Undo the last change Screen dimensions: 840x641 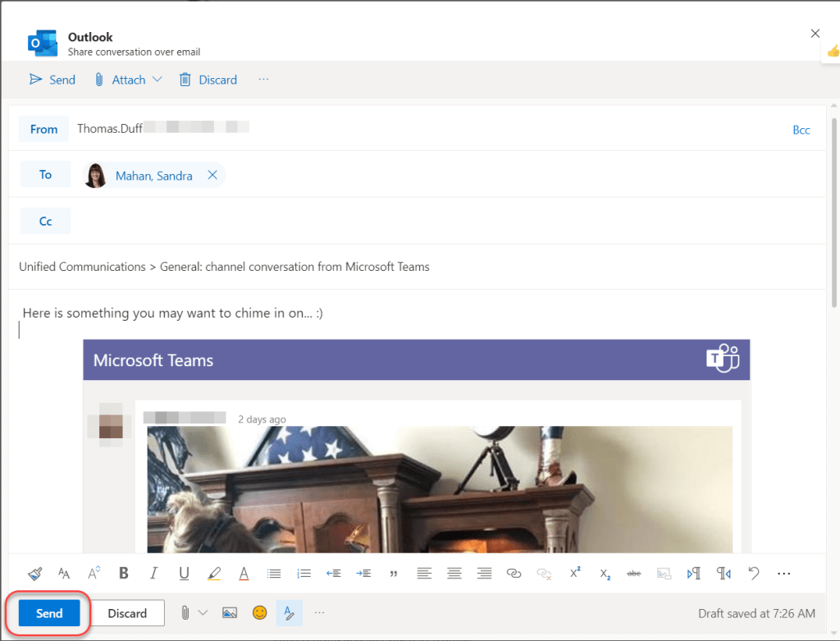point(753,573)
